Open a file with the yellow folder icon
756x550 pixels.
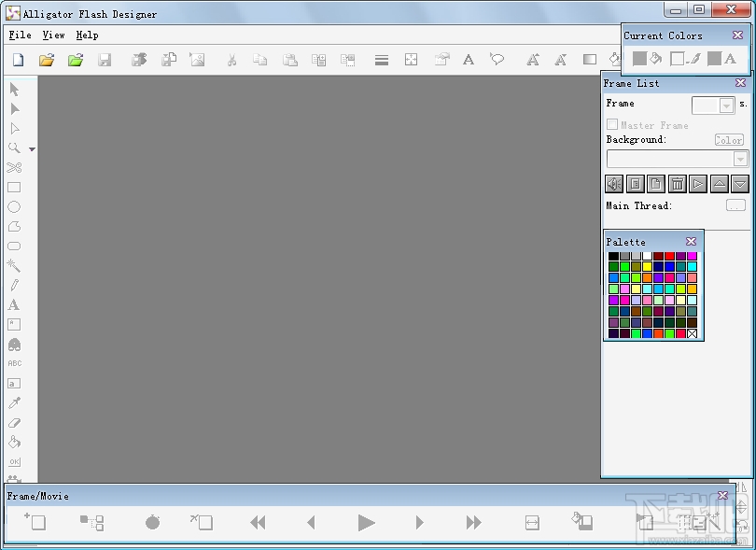coord(47,60)
